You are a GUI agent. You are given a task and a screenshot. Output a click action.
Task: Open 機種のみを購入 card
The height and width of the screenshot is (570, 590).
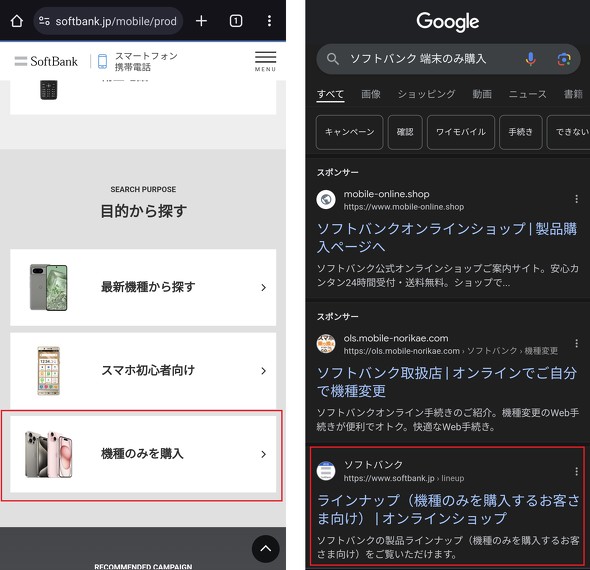point(143,454)
